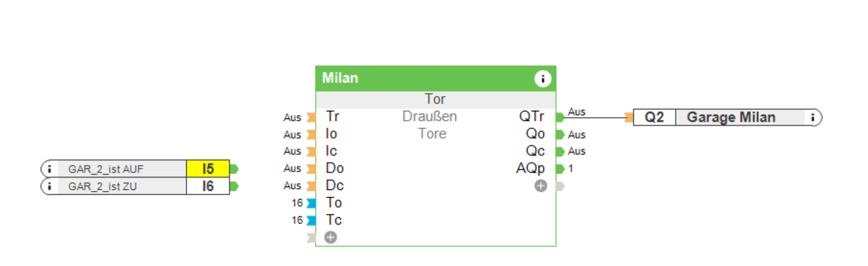Select the I6 input label

(208, 186)
